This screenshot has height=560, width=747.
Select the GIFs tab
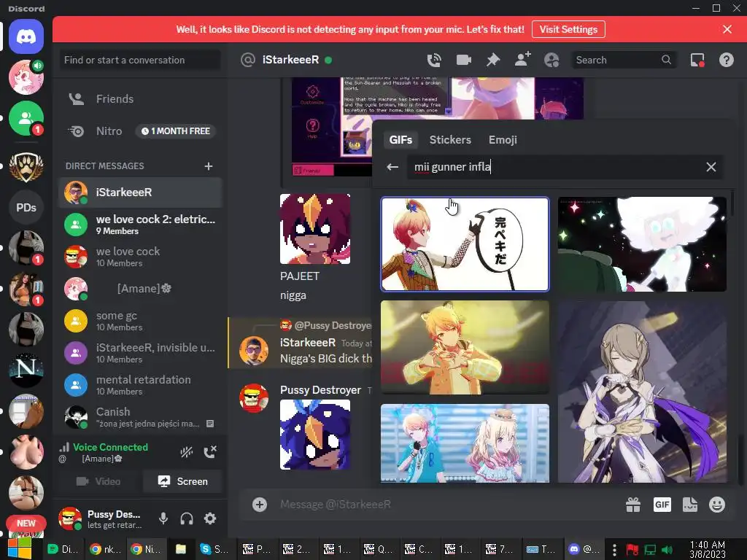click(400, 139)
